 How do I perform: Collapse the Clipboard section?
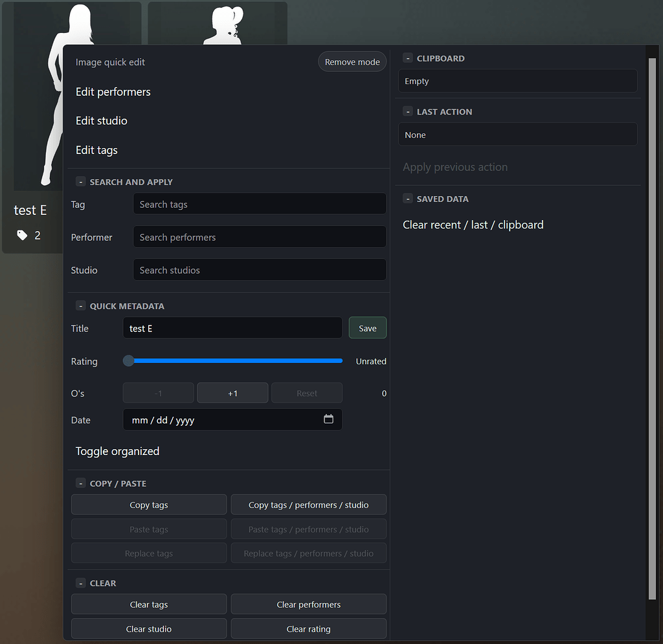pyautogui.click(x=408, y=58)
